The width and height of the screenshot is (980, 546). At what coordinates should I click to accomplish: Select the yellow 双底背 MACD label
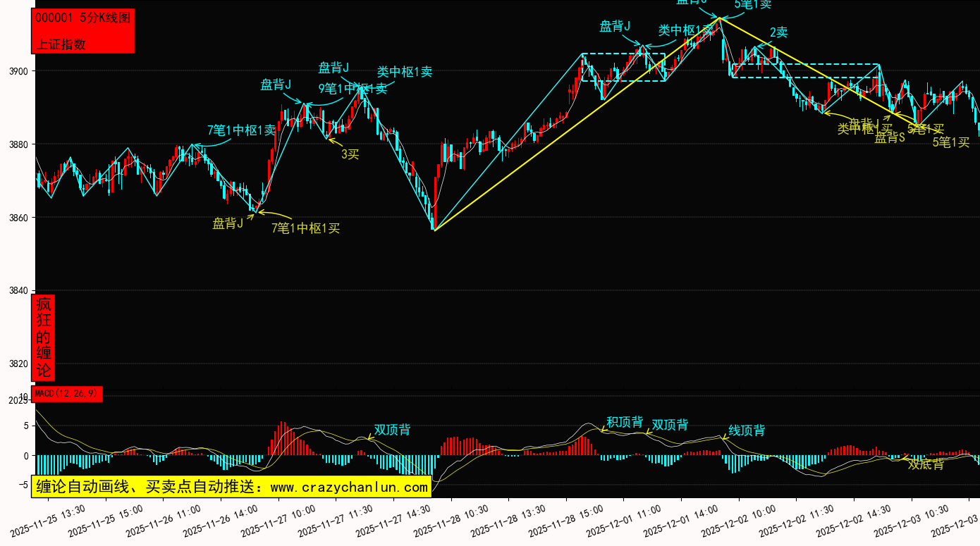pos(926,464)
